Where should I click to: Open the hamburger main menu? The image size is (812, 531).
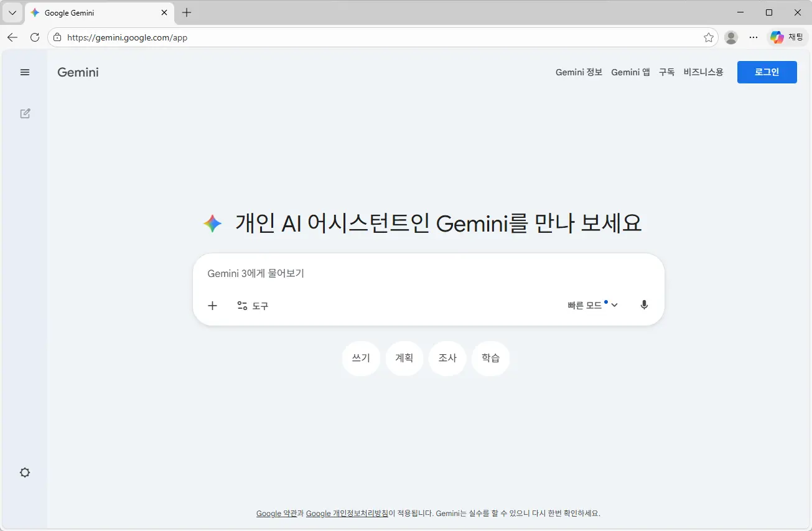pos(25,72)
